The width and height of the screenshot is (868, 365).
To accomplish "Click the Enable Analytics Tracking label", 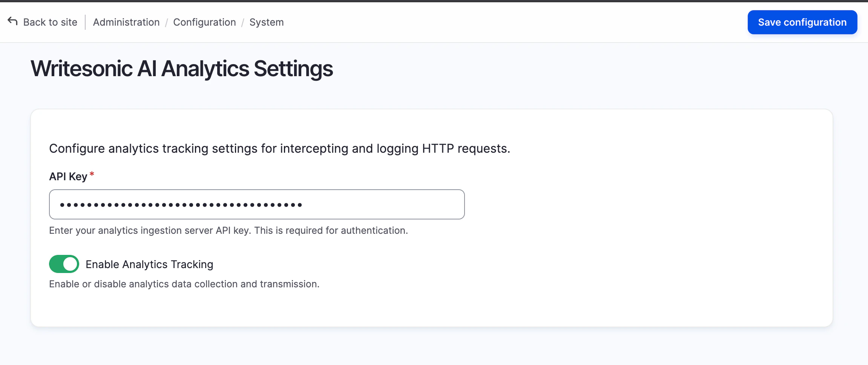I will 149,264.
